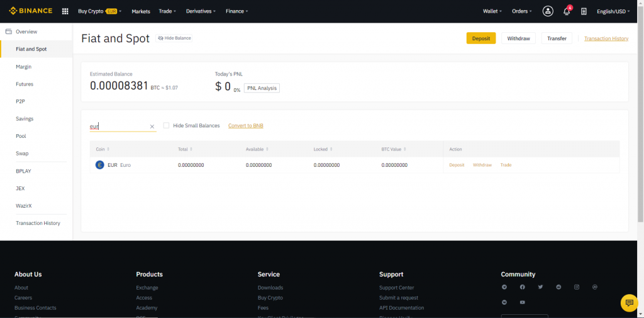Open the Twitter community icon
The height and width of the screenshot is (318, 644).
tap(540, 287)
